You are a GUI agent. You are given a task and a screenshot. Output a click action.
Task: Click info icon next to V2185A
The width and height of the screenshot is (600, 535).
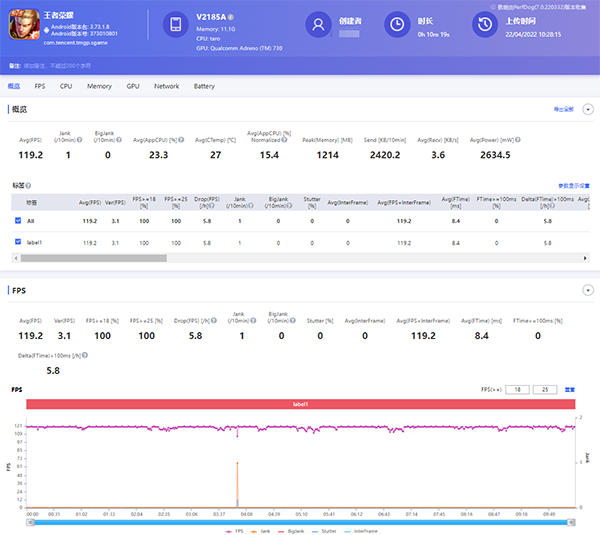(x=232, y=18)
